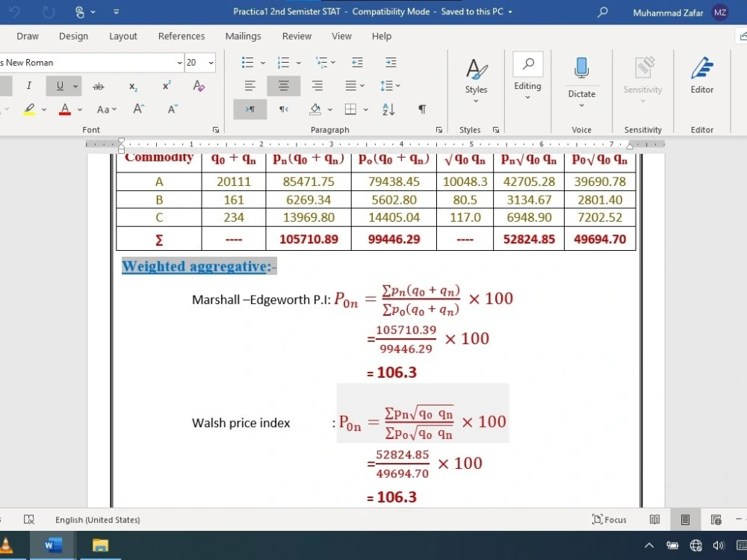Open the View tab

click(x=341, y=36)
